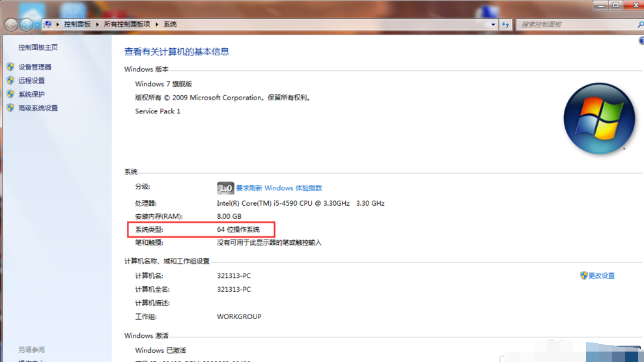
Task: Click the shield icon beside 系统保护
Action: 10,94
